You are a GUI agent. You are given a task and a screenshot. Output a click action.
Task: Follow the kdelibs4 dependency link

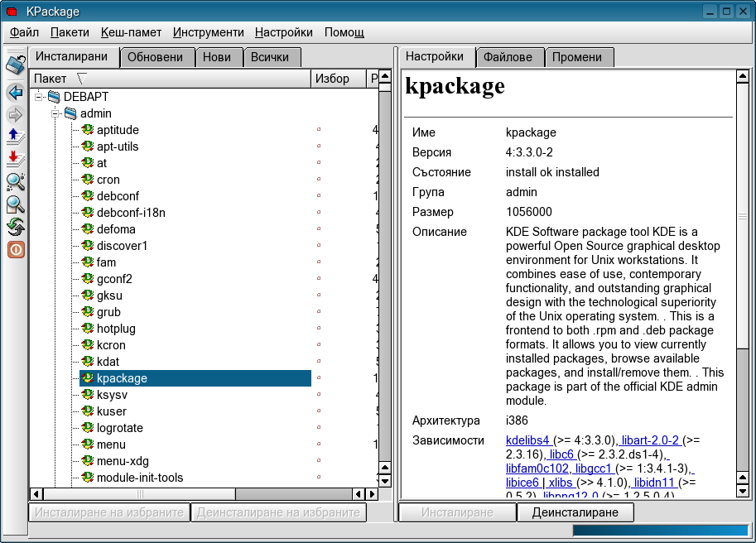point(527,440)
